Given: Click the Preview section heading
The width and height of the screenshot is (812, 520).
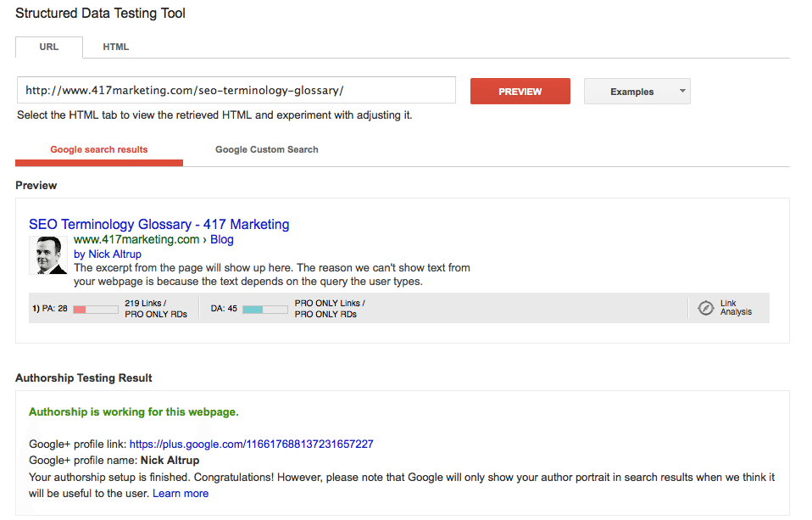Looking at the screenshot, I should point(36,186).
